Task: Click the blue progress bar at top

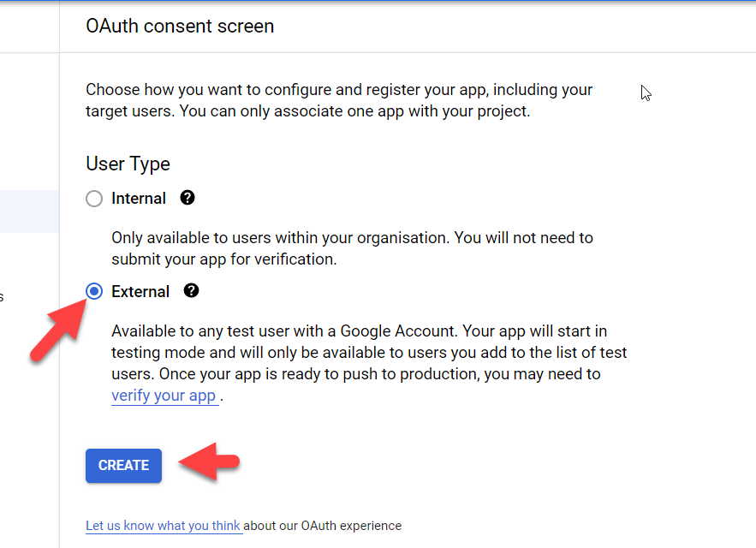Action: (x=378, y=2)
